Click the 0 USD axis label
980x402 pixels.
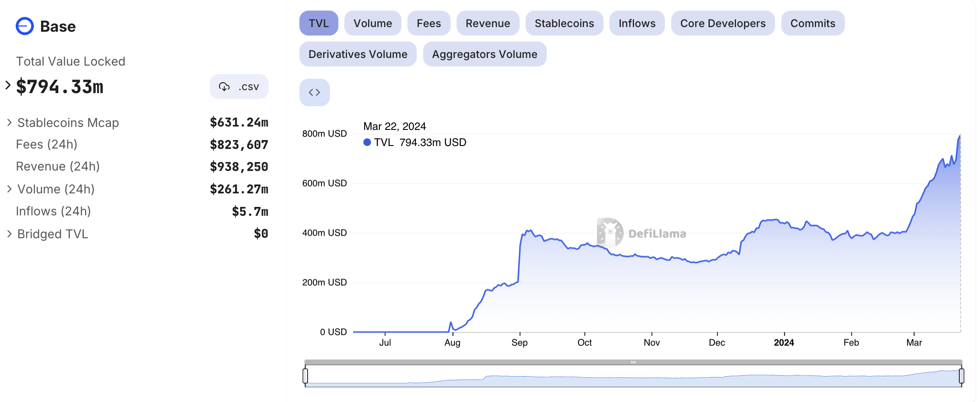(333, 332)
